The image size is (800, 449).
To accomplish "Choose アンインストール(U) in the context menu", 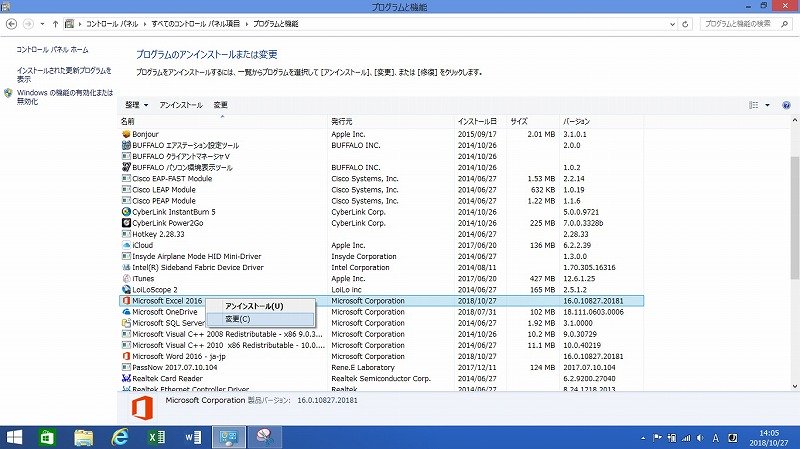I will click(261, 306).
